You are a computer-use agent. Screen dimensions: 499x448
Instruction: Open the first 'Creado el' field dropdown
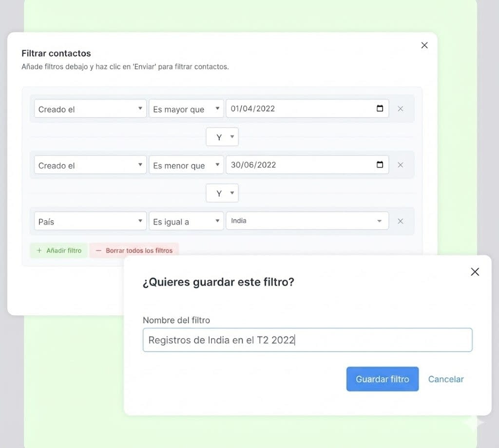coord(90,109)
